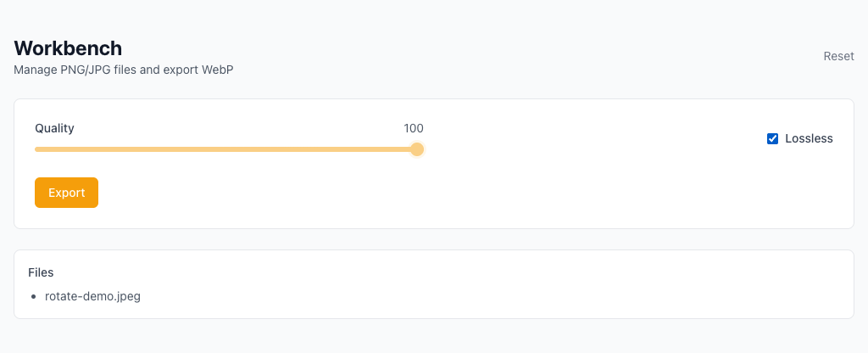Viewport: 868px width, 353px height.
Task: Click the ".jpeg" extension of the listed file
Action: (x=125, y=297)
